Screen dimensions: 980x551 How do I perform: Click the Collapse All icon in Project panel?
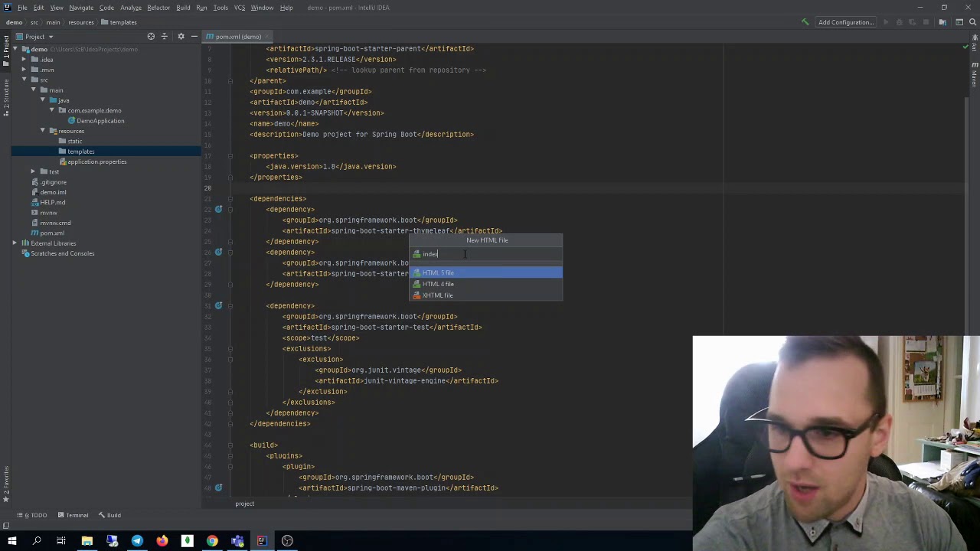[164, 37]
